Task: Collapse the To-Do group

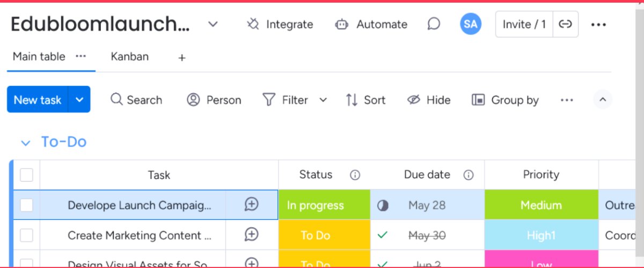Action: [25, 143]
